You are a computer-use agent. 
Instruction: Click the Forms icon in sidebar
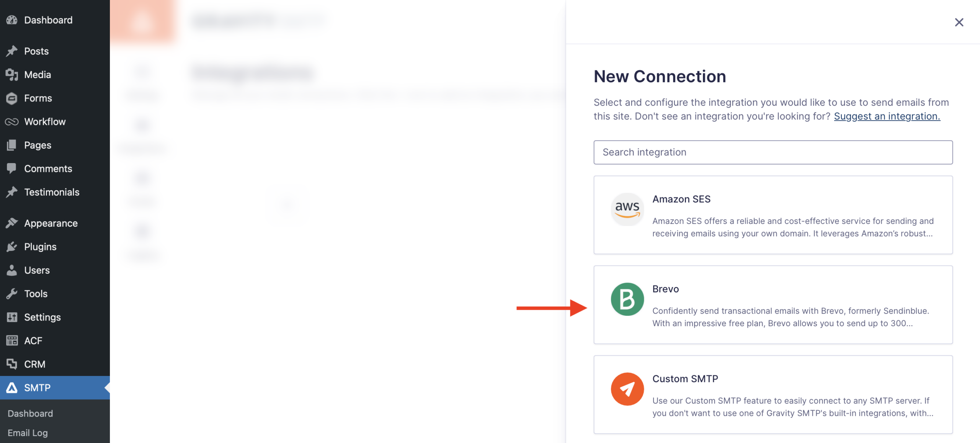pos(12,98)
